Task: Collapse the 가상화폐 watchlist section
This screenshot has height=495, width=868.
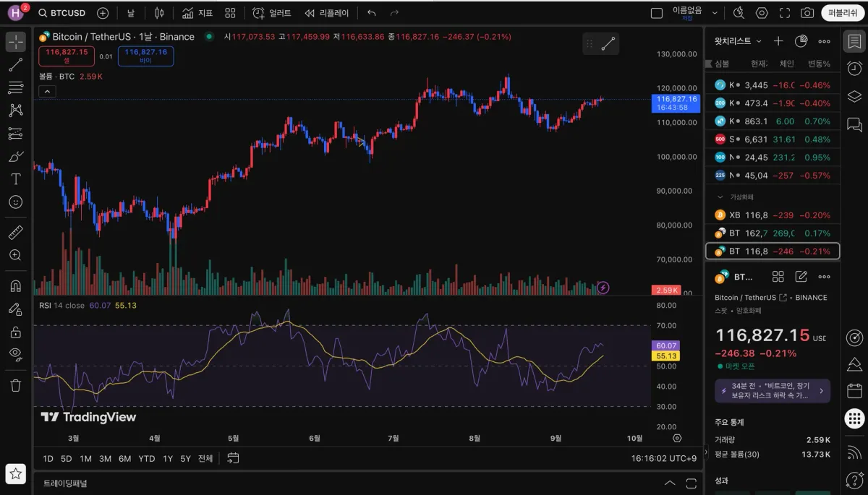Action: click(x=720, y=197)
